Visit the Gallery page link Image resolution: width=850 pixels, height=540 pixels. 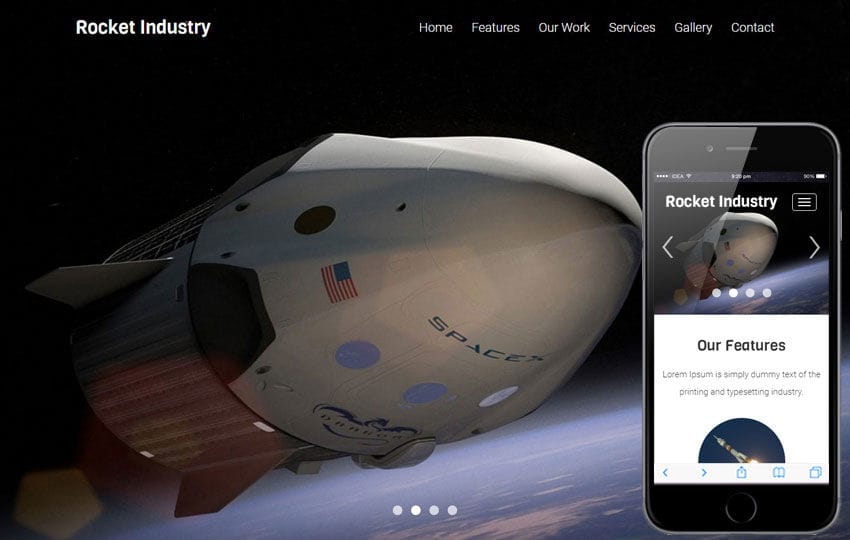pos(693,28)
